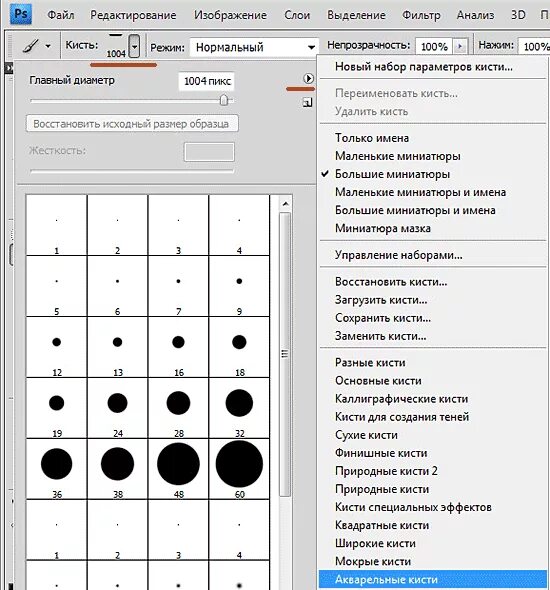Open the Выделение menu

pyautogui.click(x=356, y=15)
